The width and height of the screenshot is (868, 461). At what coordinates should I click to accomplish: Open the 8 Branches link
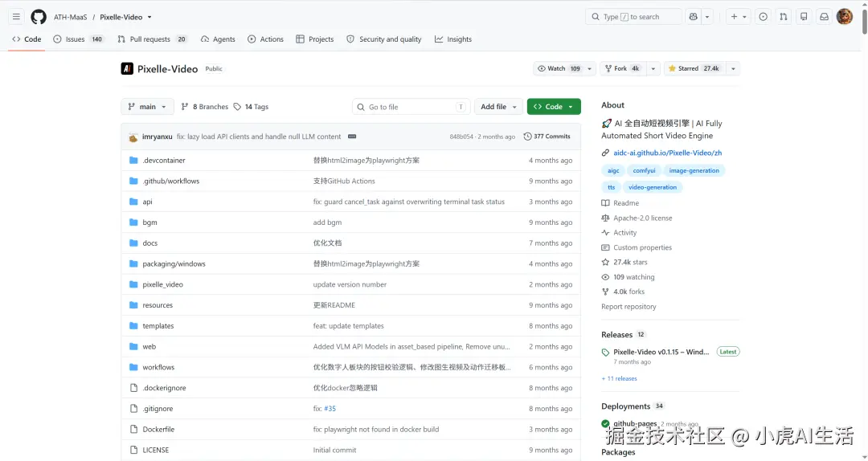click(x=205, y=107)
